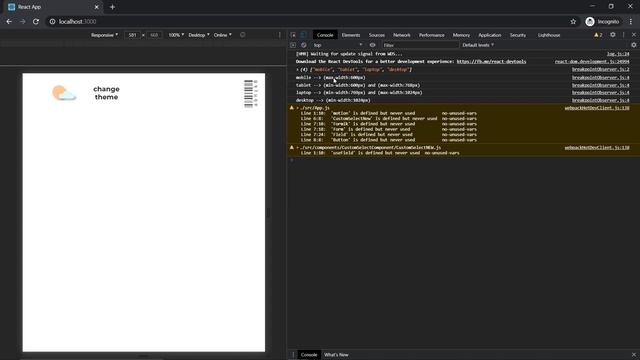This screenshot has width=640, height=360.
Task: Click the sun and cloud theme icon
Action: tap(64, 93)
